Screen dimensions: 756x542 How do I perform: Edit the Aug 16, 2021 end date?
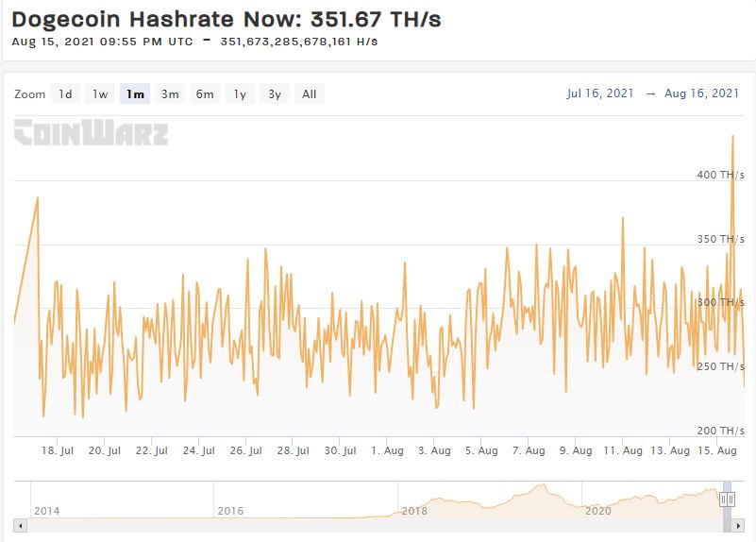point(701,93)
